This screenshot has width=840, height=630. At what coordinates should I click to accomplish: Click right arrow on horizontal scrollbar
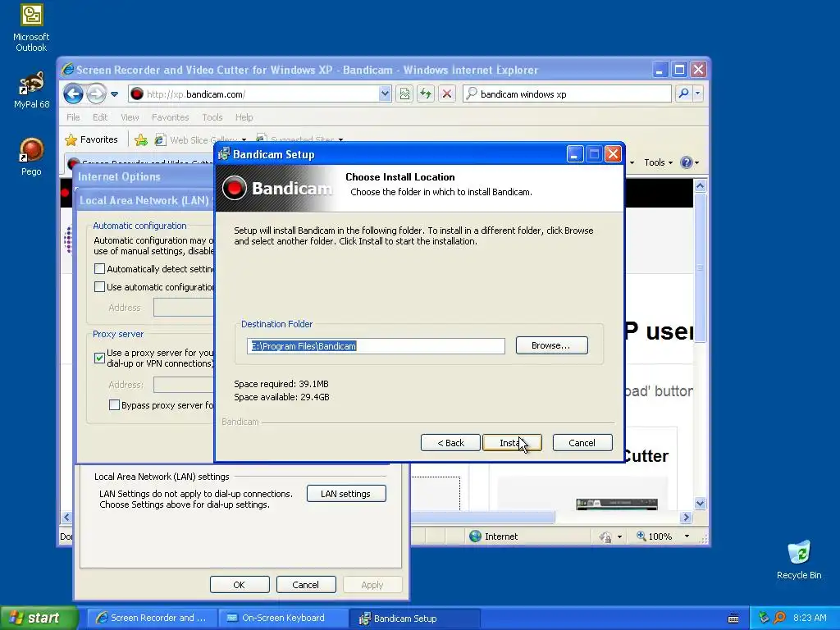tap(687, 517)
